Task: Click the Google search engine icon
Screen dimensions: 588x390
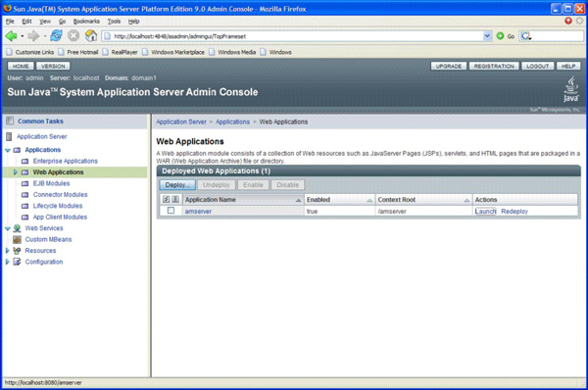Action: pyautogui.click(x=525, y=36)
